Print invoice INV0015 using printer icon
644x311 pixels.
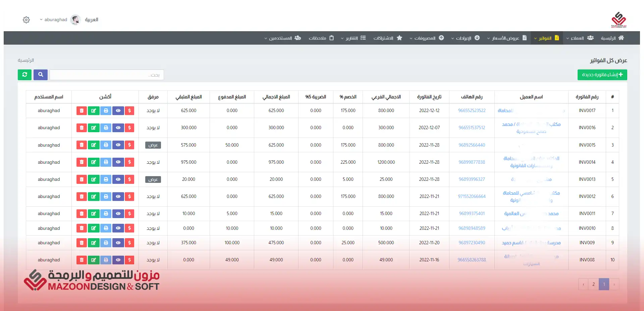(x=106, y=145)
